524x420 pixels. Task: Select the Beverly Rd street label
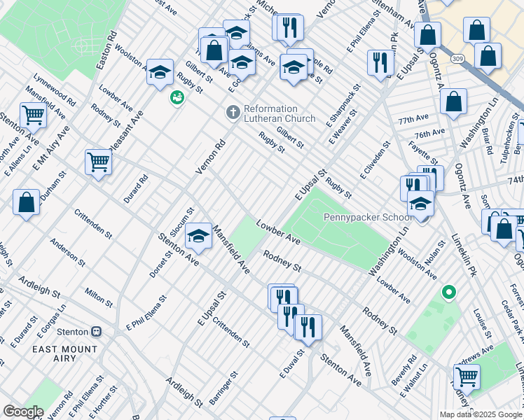coord(404,370)
